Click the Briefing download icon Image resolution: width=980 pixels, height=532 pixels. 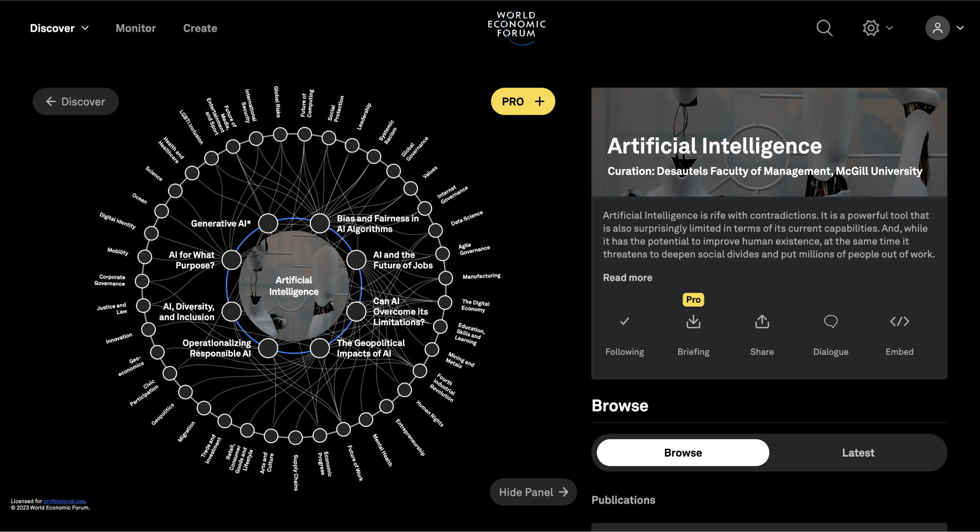(x=693, y=321)
